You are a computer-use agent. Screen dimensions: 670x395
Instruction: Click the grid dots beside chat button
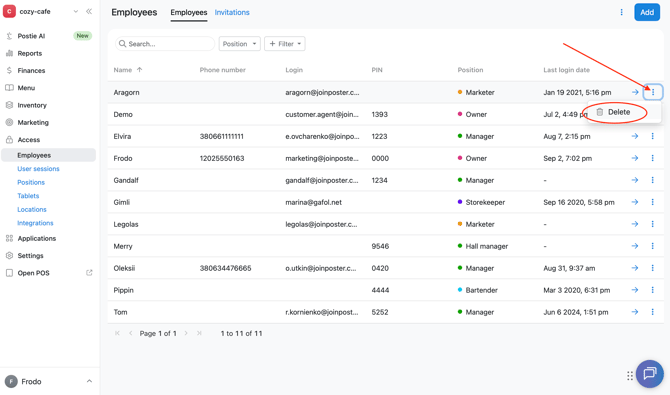630,376
